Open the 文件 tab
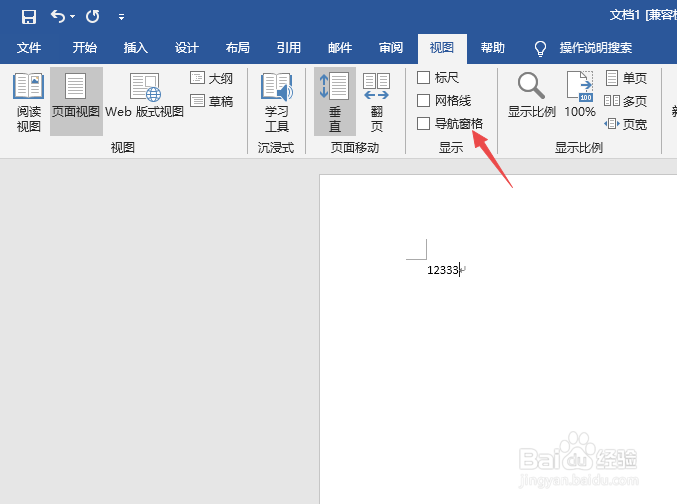This screenshot has height=504, width=677. coord(29,48)
